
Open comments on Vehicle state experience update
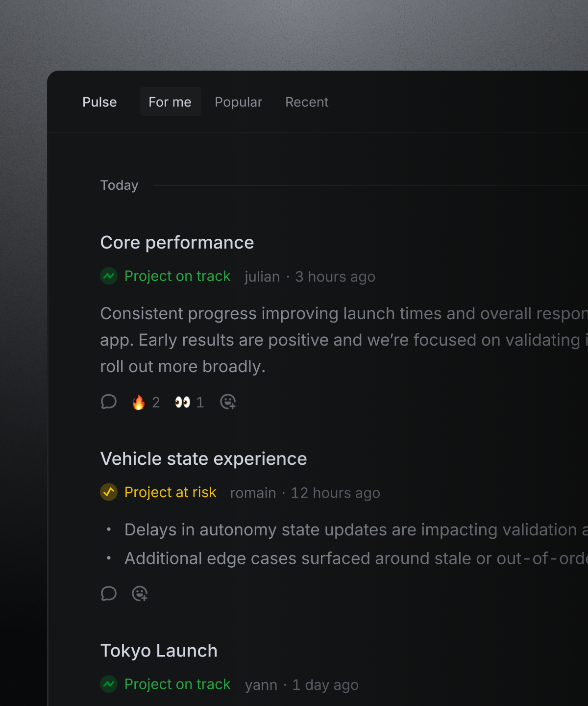(x=109, y=594)
